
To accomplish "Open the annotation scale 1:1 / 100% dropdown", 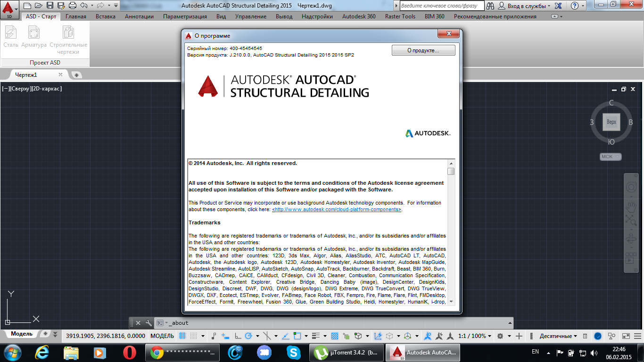I will pyautogui.click(x=475, y=336).
